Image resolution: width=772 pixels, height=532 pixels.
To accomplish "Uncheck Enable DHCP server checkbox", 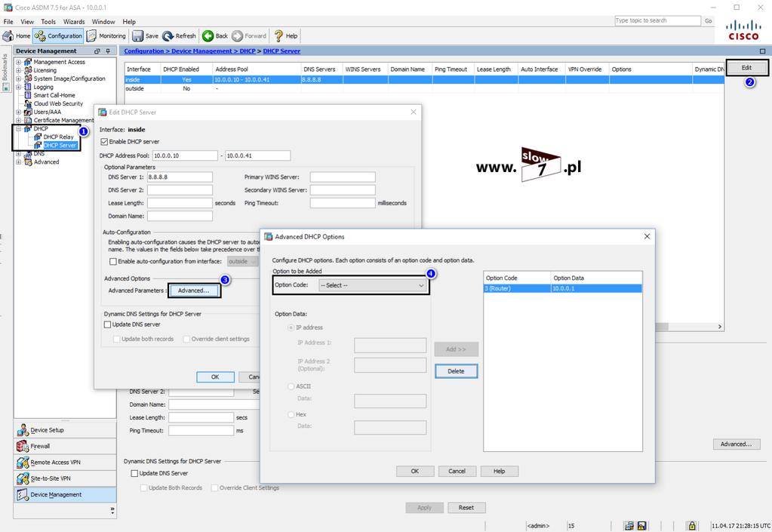I will 104,142.
